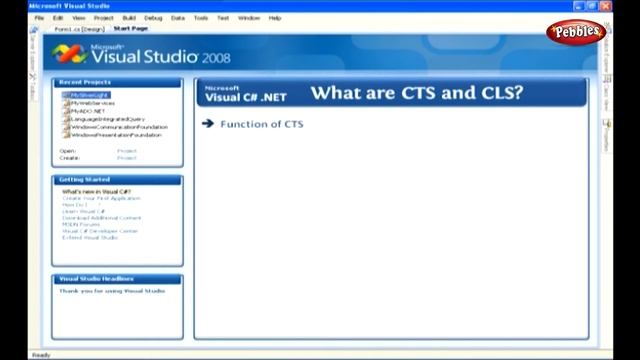
Task: Show the Solution Explorer side tab
Action: click(607, 47)
